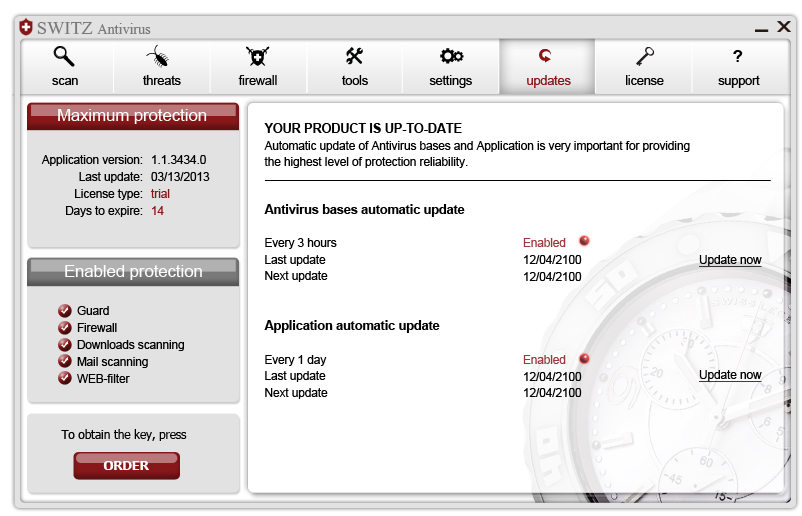The width and height of the screenshot is (802, 516).
Task: Toggle the Guard protection checkmark
Action: point(65,311)
